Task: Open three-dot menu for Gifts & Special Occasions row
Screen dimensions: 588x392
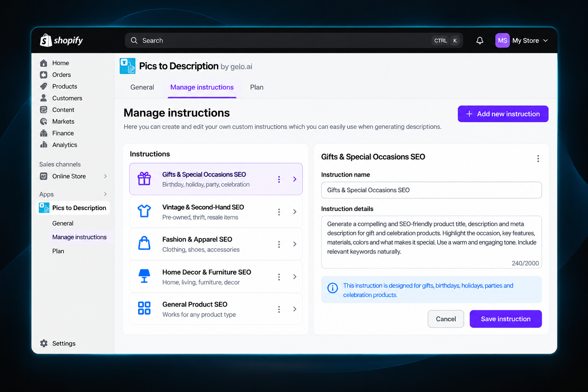Action: [279, 179]
